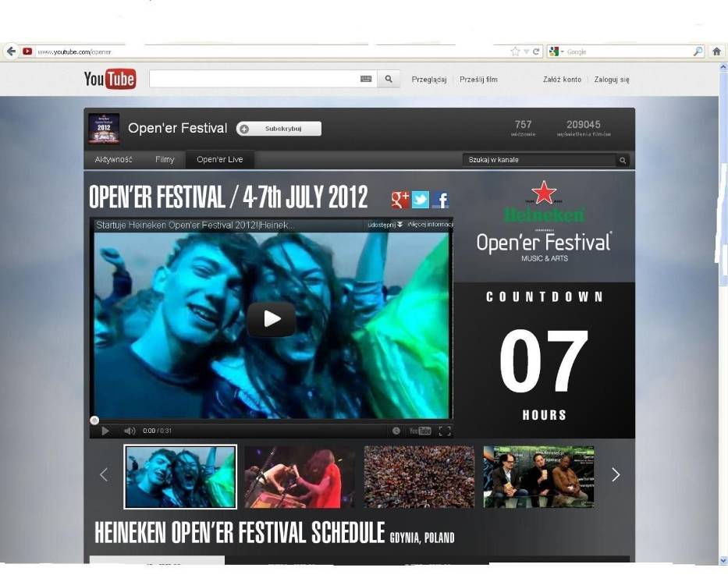Open the Przeglądaj link
Viewport: 728px width, 582px height.
429,80
